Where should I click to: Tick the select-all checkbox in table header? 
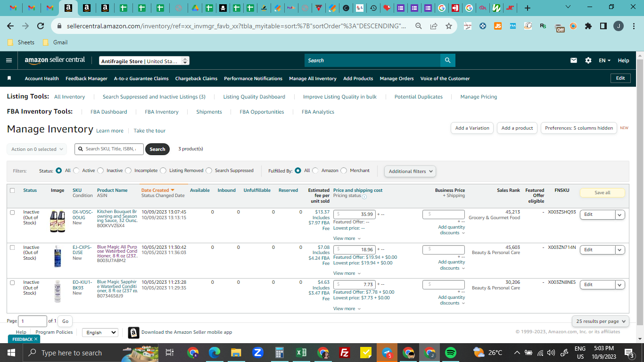(12, 190)
